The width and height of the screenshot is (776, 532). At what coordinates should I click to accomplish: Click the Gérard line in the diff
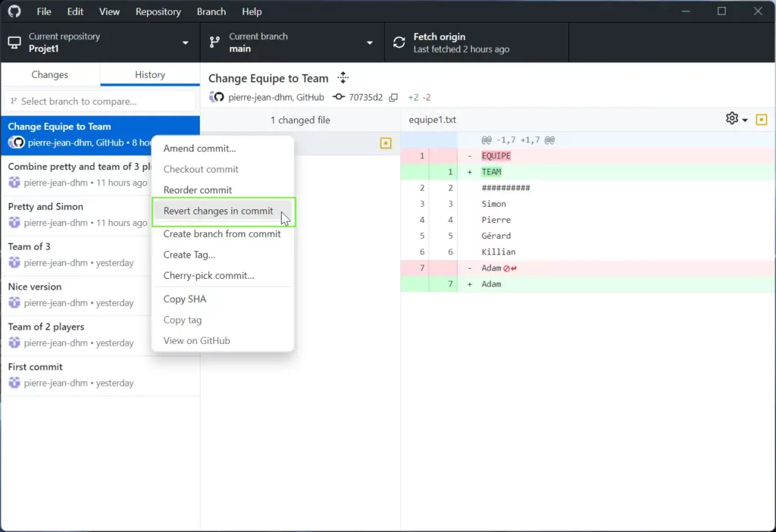(588, 236)
